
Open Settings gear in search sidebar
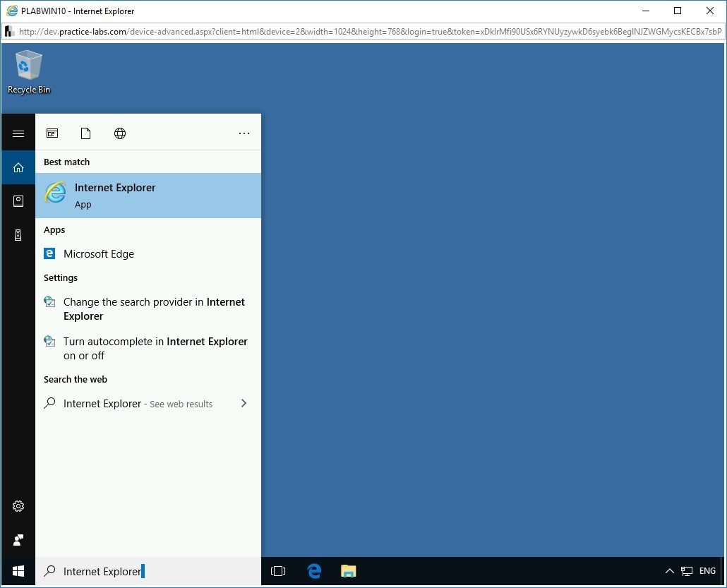pos(18,506)
